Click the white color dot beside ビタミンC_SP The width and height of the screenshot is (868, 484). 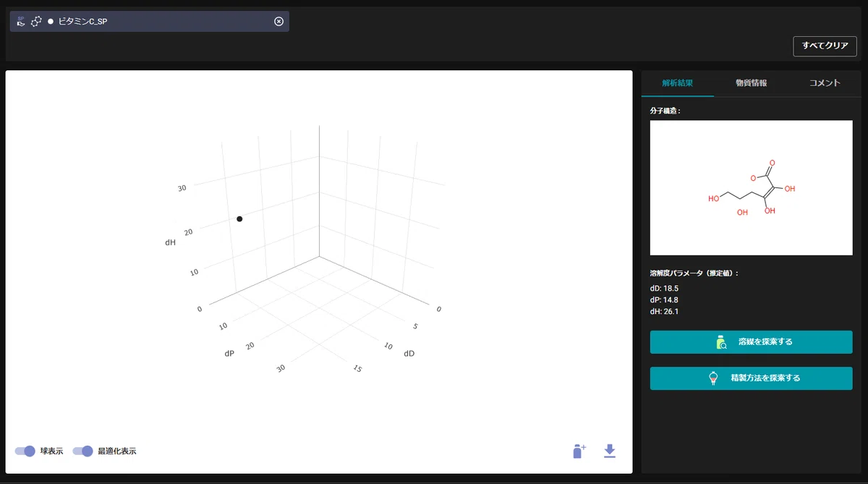51,22
